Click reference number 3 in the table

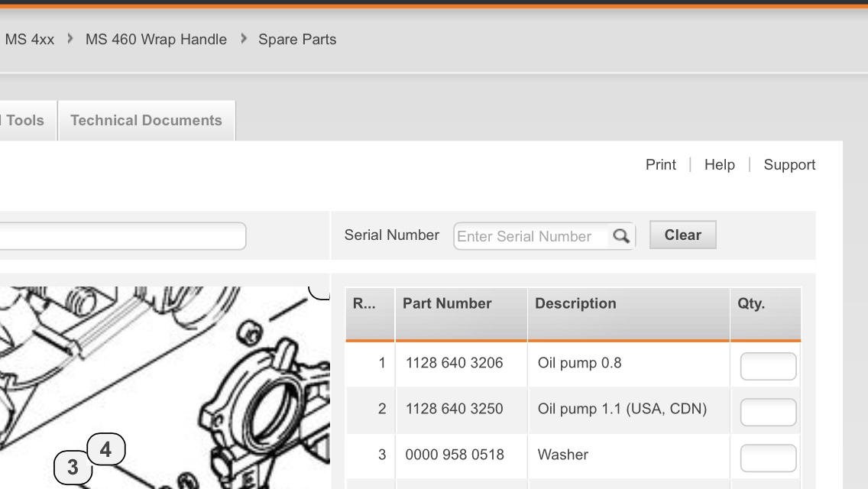coord(382,455)
